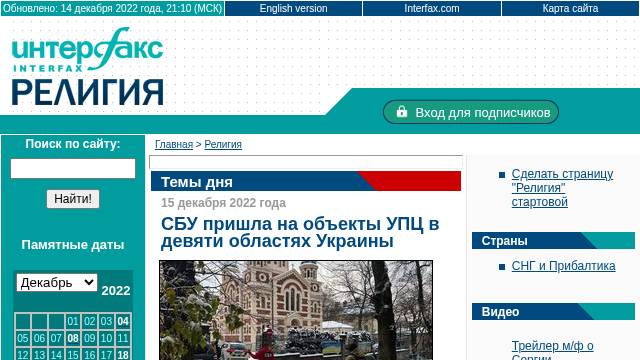Click the Видео section header
640x360 pixels.
point(553,312)
